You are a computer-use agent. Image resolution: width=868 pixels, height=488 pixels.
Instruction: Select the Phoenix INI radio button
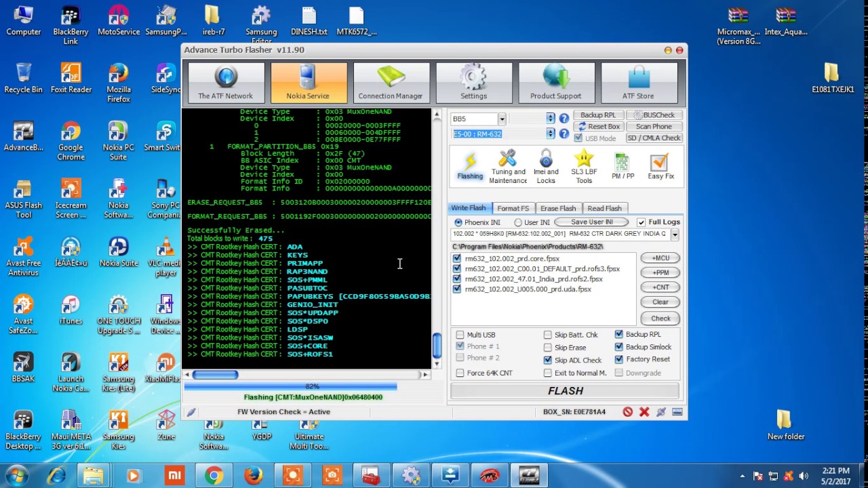pos(458,222)
